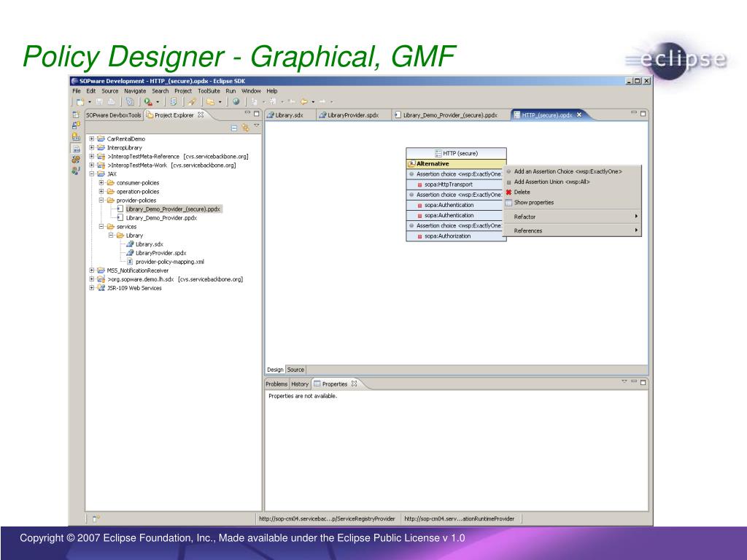
Task: Open the File menu
Action: coord(77,91)
